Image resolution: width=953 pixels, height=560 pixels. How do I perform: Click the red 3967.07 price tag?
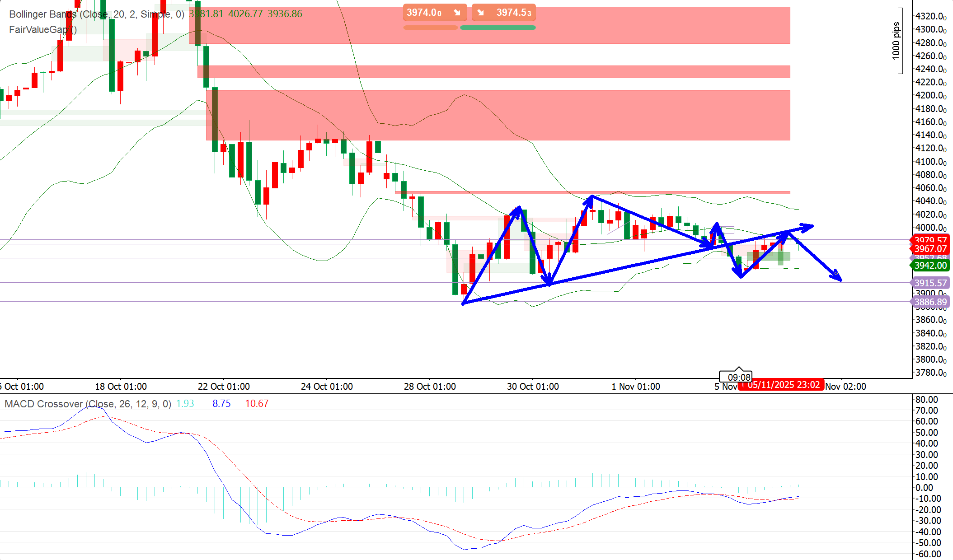tap(930, 249)
